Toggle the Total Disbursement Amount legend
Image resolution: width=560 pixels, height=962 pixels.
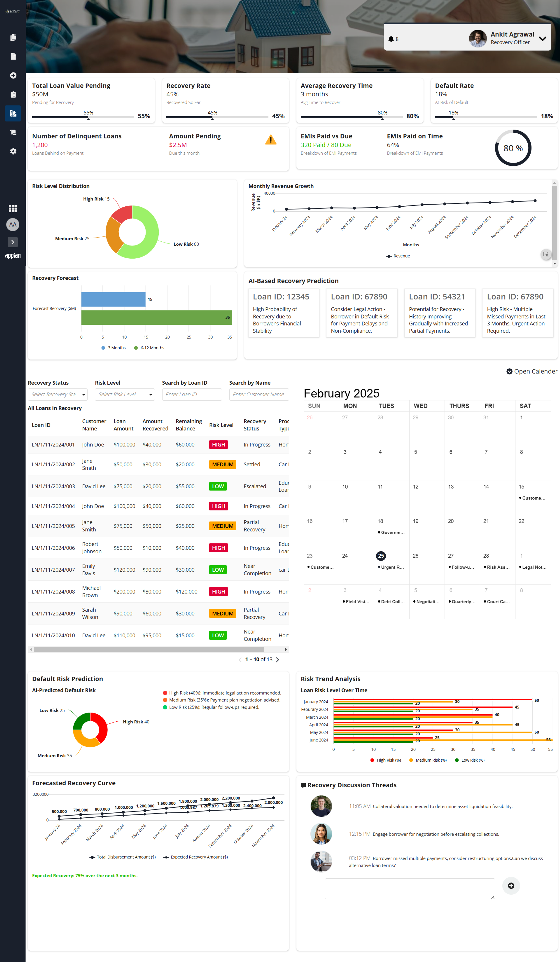(123, 857)
